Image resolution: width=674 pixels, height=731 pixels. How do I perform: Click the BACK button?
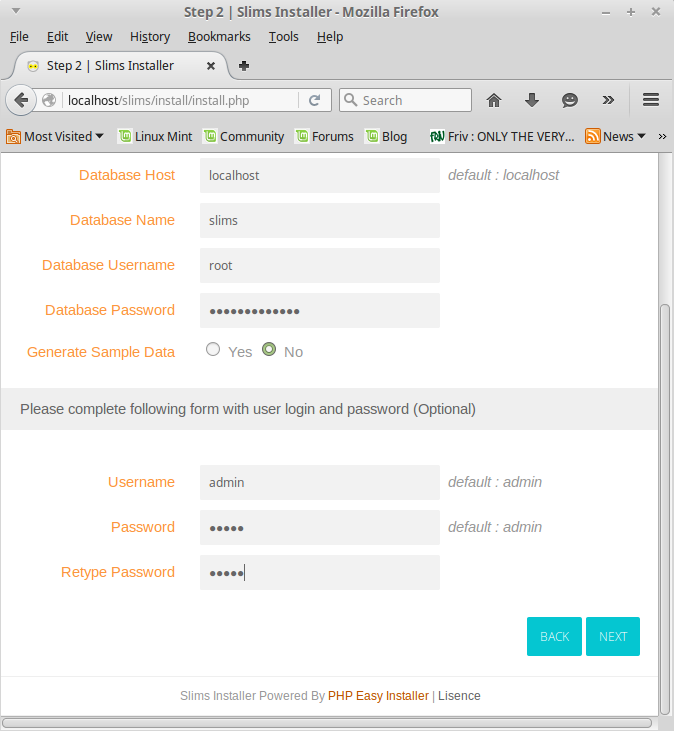554,636
